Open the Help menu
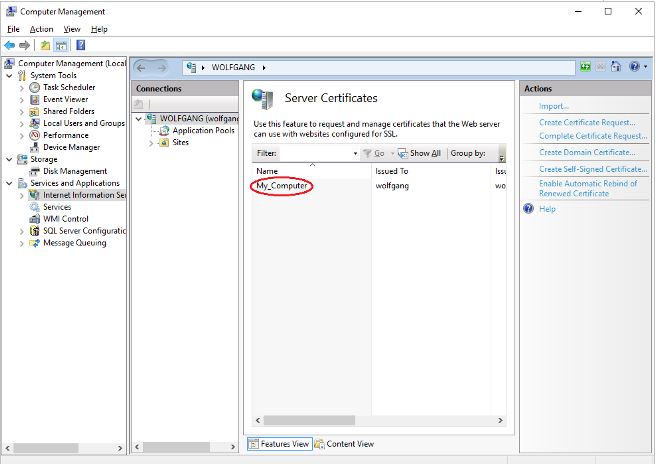 point(99,29)
